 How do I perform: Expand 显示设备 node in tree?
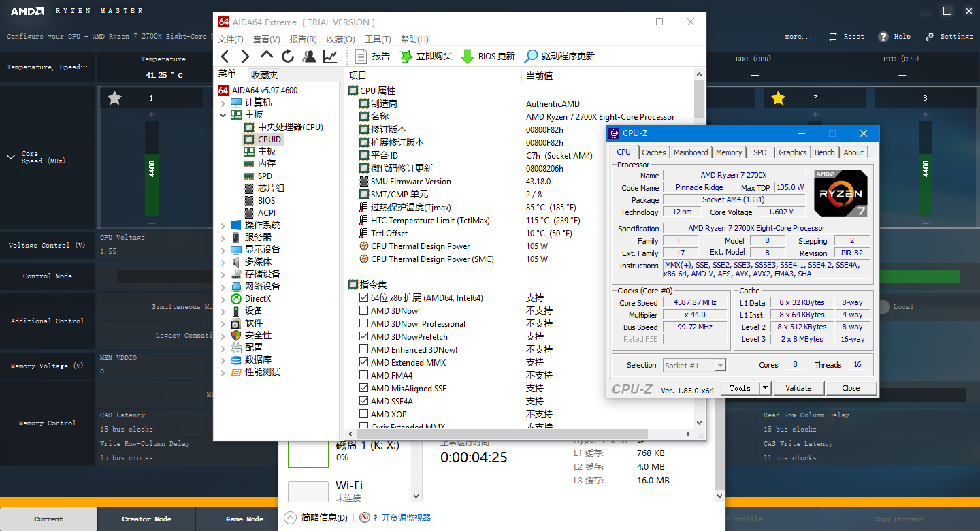click(223, 250)
